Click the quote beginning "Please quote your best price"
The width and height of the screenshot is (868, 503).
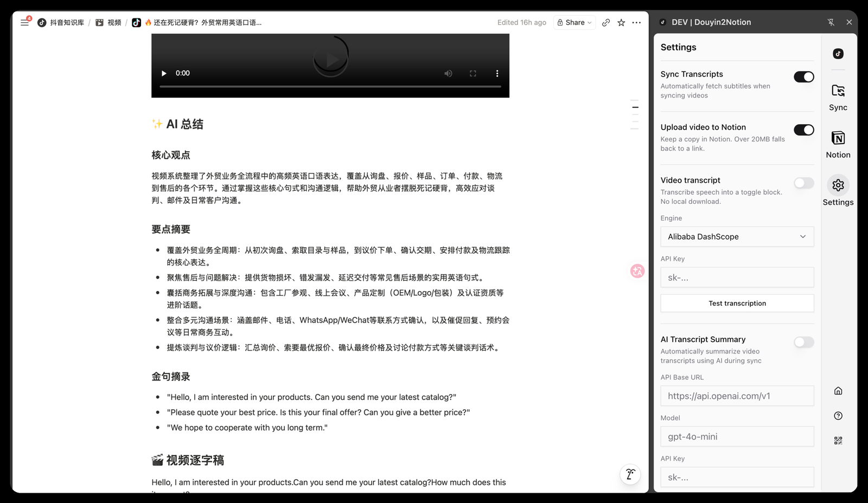318,412
